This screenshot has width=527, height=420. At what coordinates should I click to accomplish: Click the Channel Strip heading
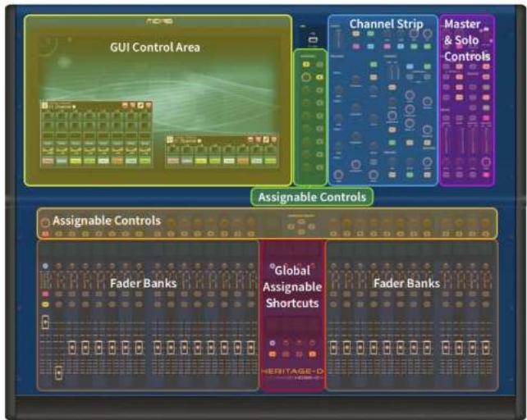[x=386, y=24]
